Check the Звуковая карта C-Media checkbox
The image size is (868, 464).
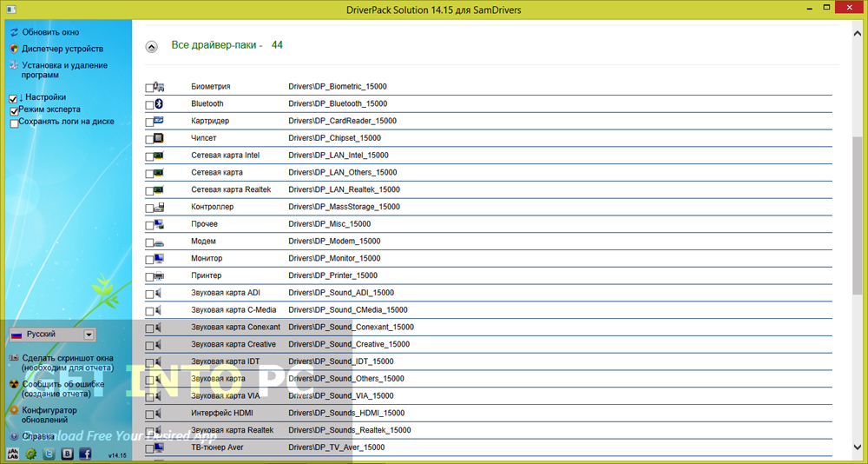149,312
